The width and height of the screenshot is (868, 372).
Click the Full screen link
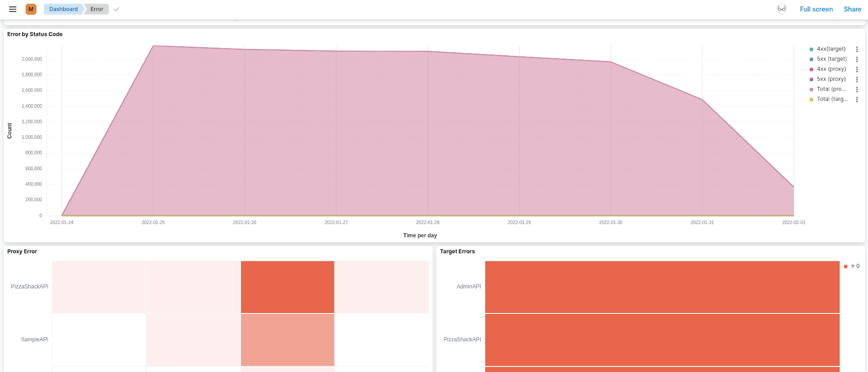816,9
